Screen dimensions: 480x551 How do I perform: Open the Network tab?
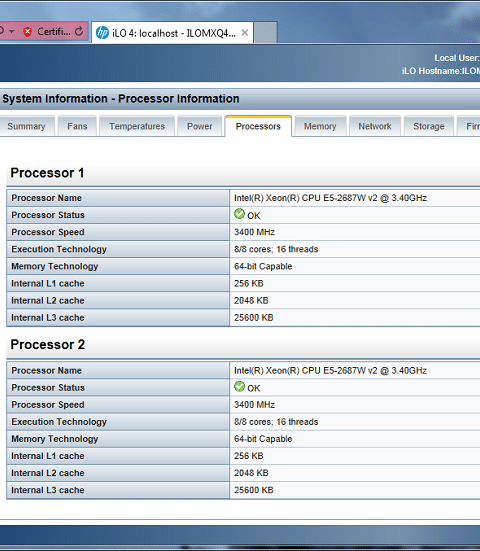pyautogui.click(x=375, y=126)
